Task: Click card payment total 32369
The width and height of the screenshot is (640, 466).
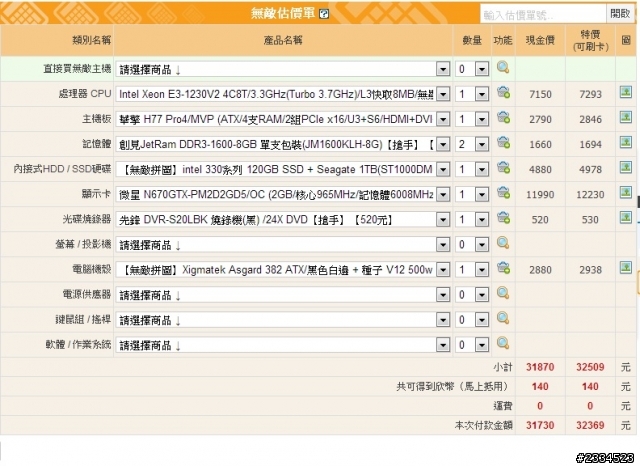Action: pos(590,425)
